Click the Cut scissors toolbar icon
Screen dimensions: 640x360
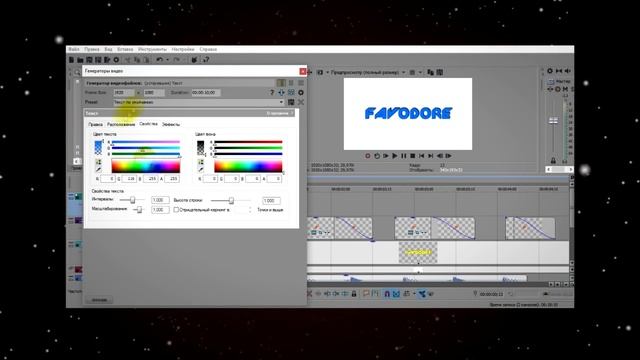click(x=127, y=60)
